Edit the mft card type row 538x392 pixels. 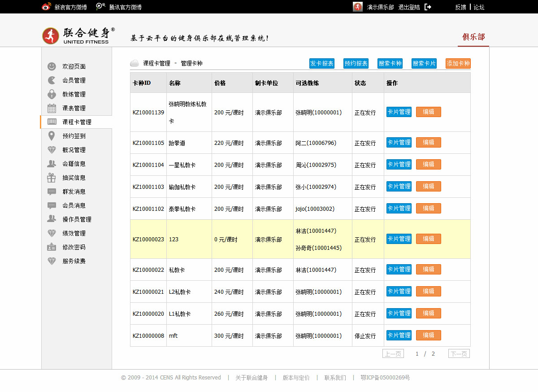(x=428, y=335)
